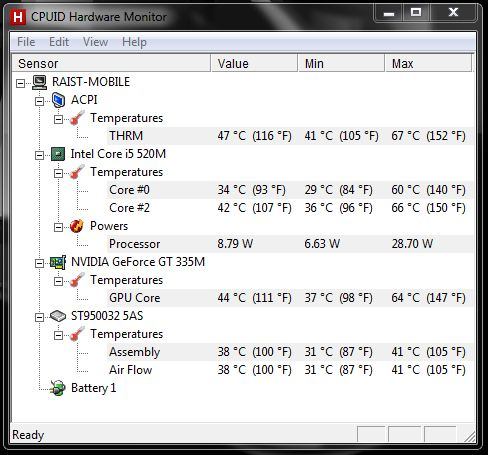Select the RAIST-MOBILE computer icon
488x455 pixels.
(39, 82)
